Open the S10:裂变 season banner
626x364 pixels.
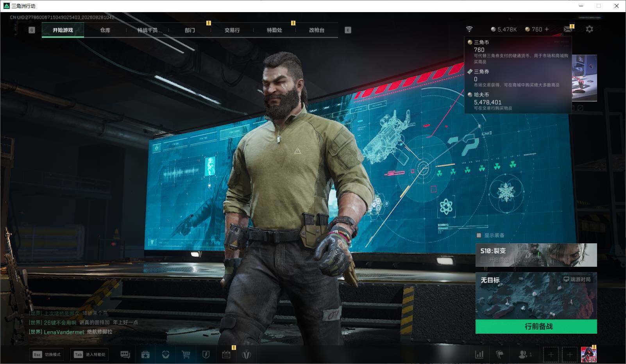pos(536,255)
